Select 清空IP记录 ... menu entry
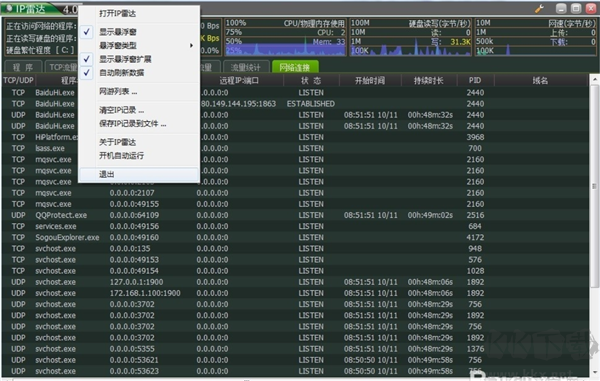 (121, 110)
